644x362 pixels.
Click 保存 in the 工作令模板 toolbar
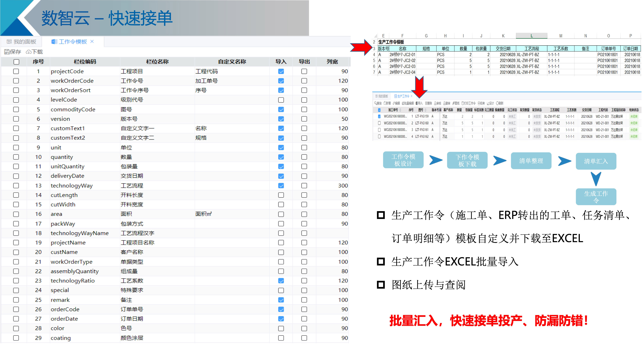click(x=13, y=52)
